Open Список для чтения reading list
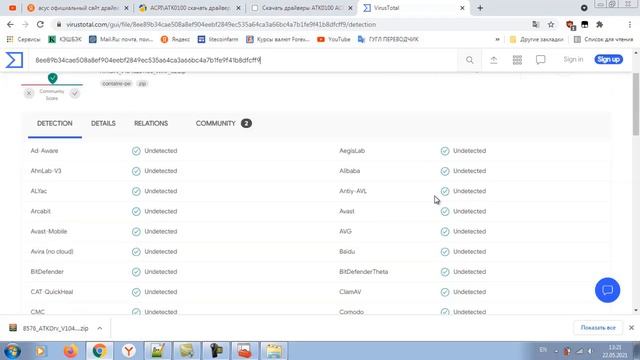640x360 pixels. [604, 39]
